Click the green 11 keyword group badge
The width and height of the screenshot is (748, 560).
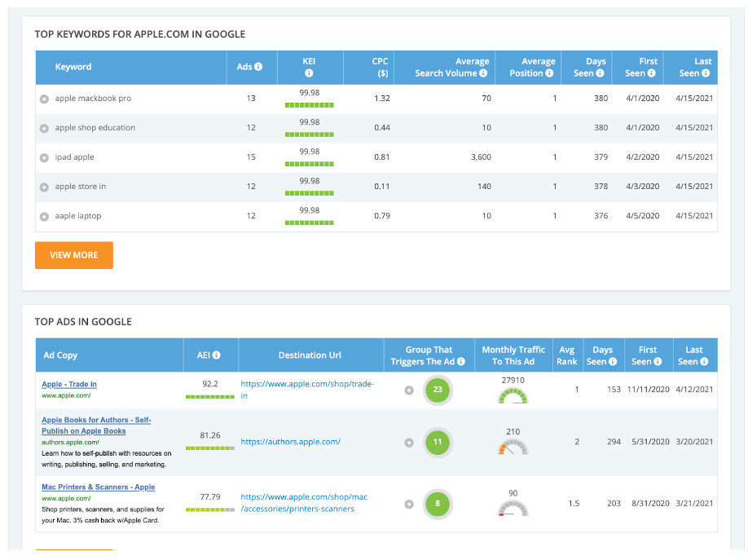coord(438,443)
